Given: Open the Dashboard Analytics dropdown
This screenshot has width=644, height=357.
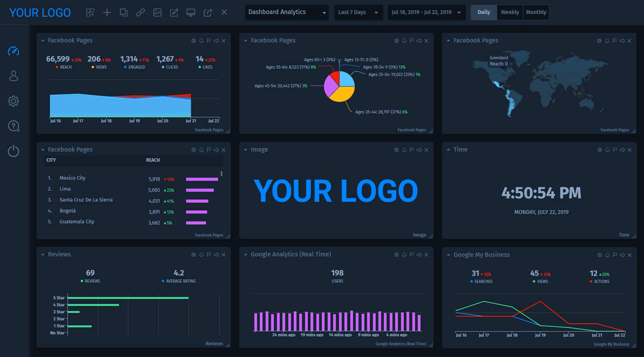Looking at the screenshot, I should tap(286, 12).
